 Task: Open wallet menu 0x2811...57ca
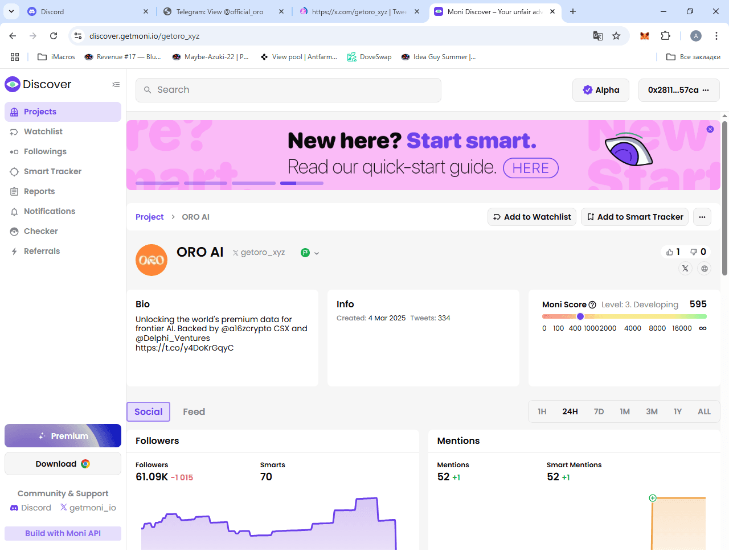tap(679, 90)
